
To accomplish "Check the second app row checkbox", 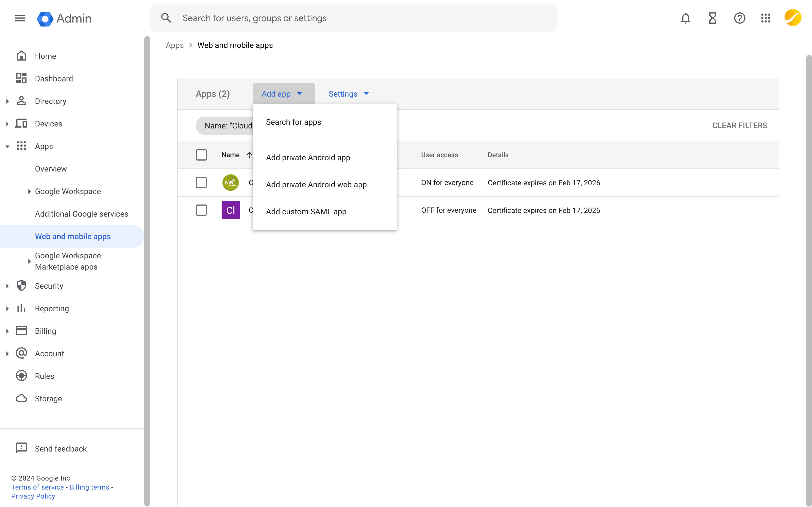I will tap(201, 210).
